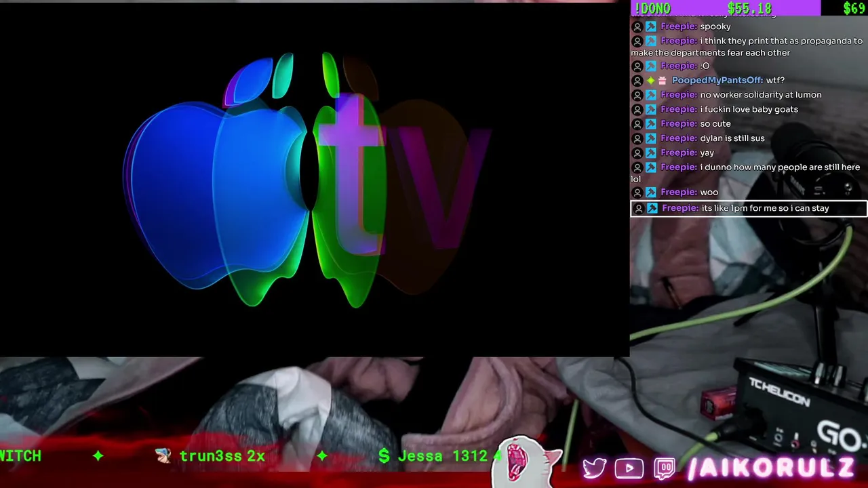868x488 pixels.
Task: Click the Apple TV logo video
Action: pos(315,180)
